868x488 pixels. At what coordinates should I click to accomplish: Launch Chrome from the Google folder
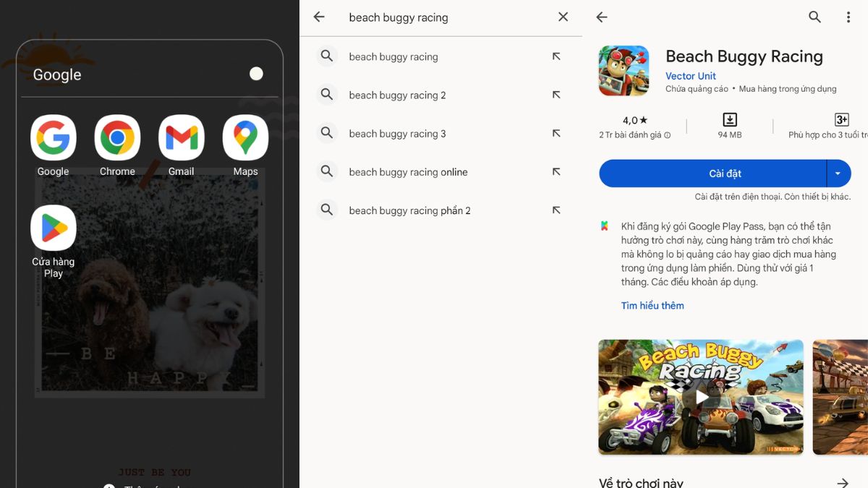(x=117, y=137)
